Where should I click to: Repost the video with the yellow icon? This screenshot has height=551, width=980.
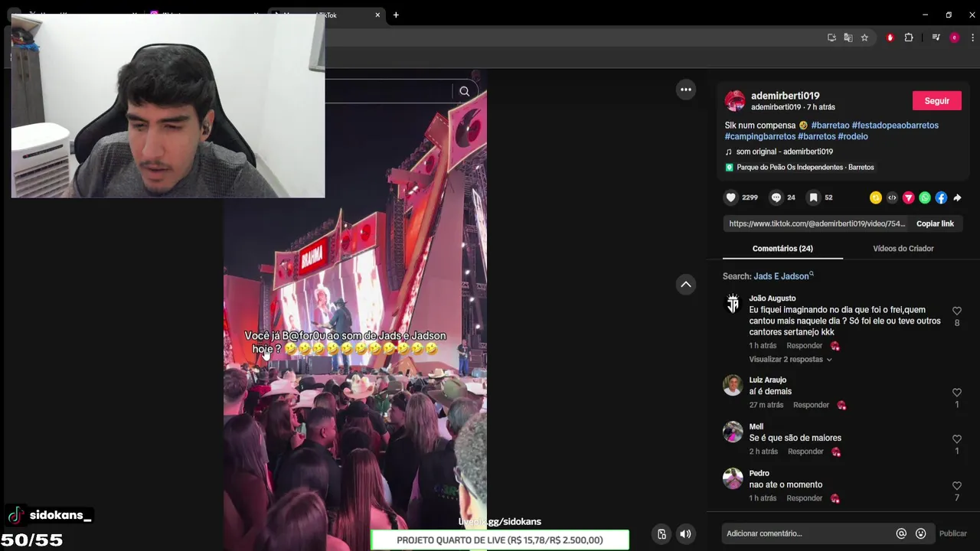[x=876, y=197]
